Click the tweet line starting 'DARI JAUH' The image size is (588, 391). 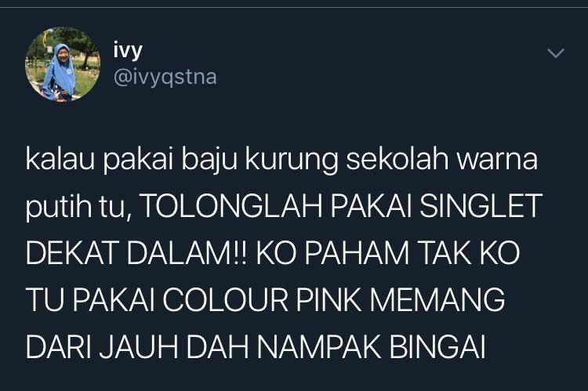click(256, 346)
